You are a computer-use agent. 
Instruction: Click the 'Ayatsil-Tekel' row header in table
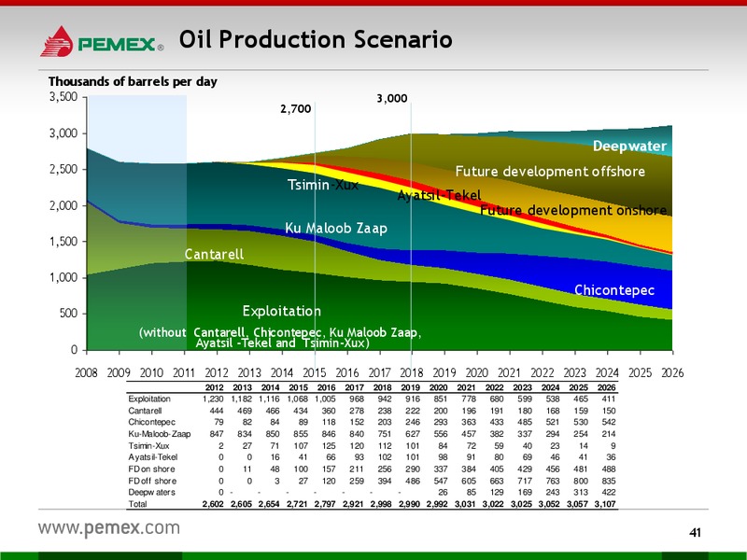point(152,457)
